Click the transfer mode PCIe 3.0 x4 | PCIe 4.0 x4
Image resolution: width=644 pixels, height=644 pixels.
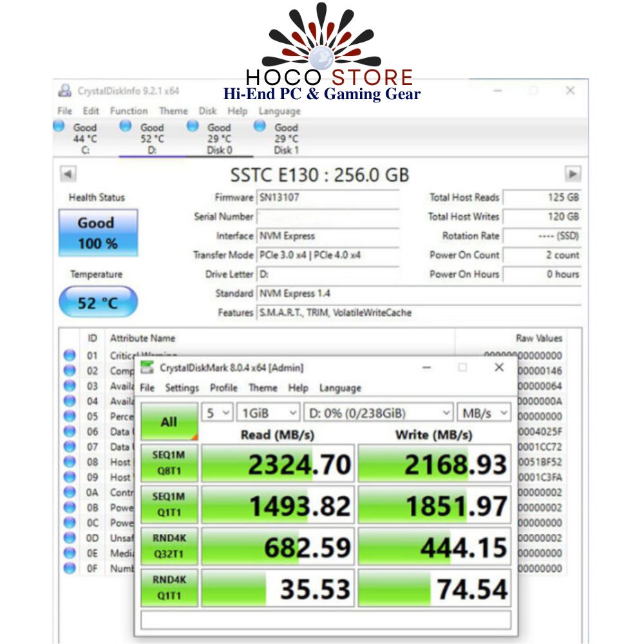click(x=310, y=255)
